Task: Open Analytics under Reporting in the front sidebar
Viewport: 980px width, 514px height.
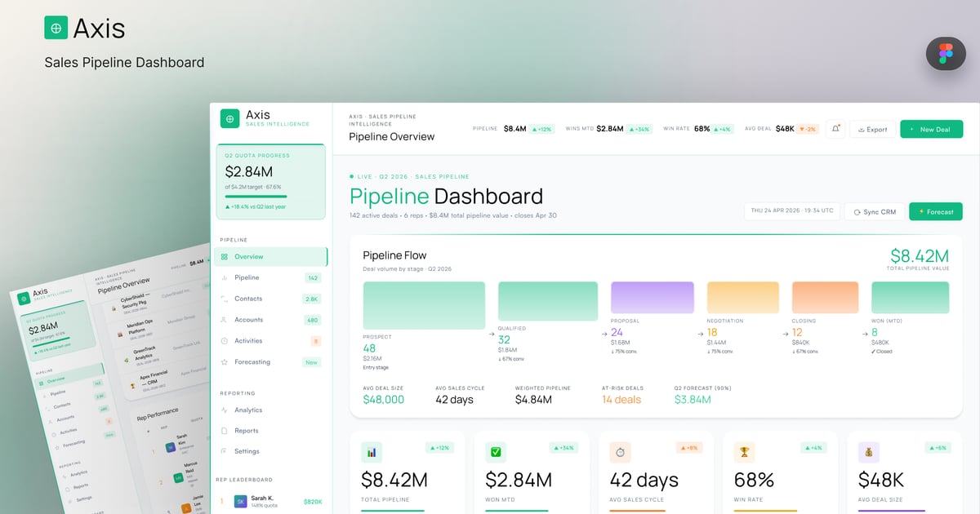Action: [270, 410]
